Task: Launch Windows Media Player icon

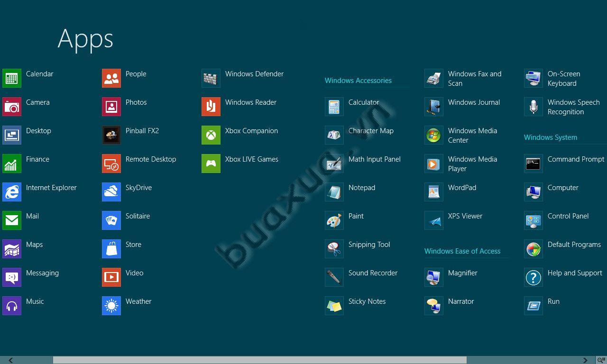Action: pos(434,164)
